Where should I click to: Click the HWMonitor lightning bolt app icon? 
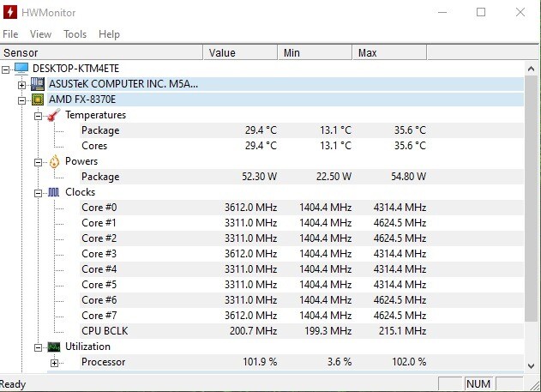click(12, 12)
